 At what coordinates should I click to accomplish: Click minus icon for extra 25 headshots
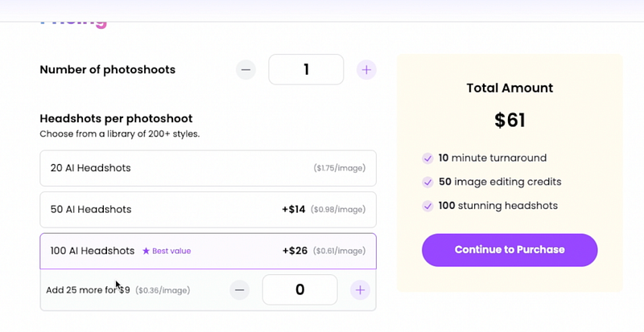click(x=239, y=290)
